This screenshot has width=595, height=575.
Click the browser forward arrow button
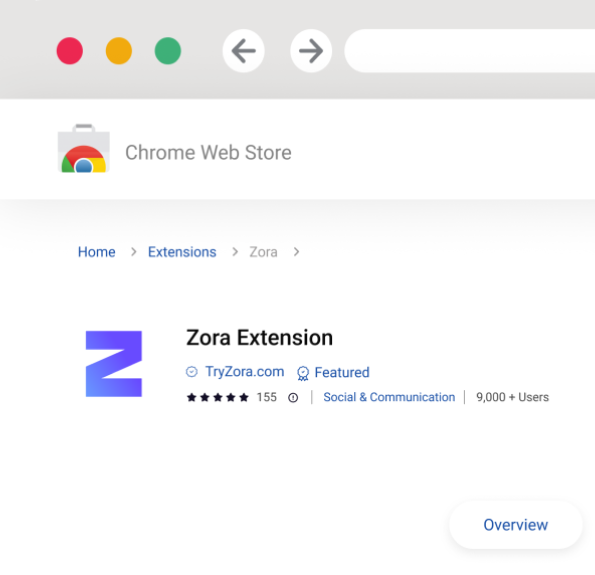tap(311, 51)
